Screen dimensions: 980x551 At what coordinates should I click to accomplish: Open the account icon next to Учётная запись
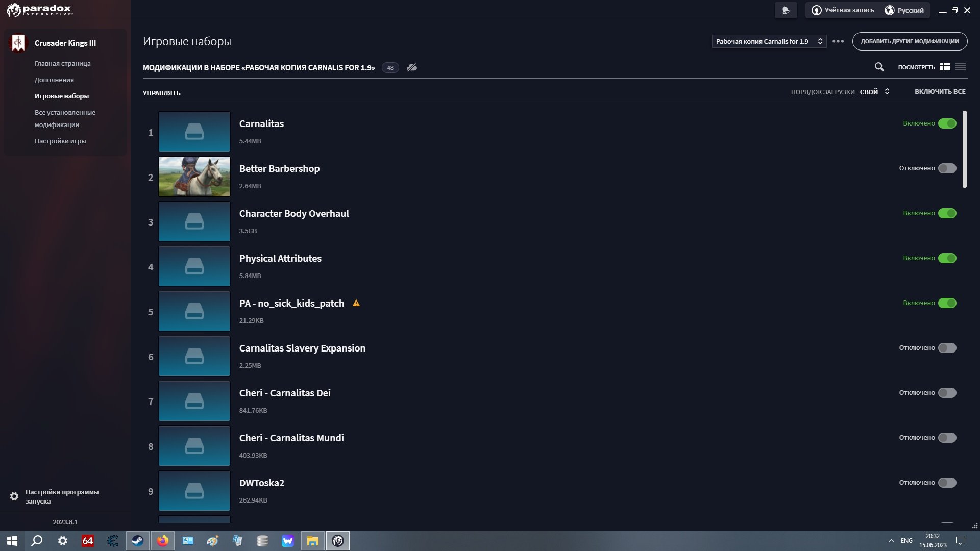click(816, 10)
